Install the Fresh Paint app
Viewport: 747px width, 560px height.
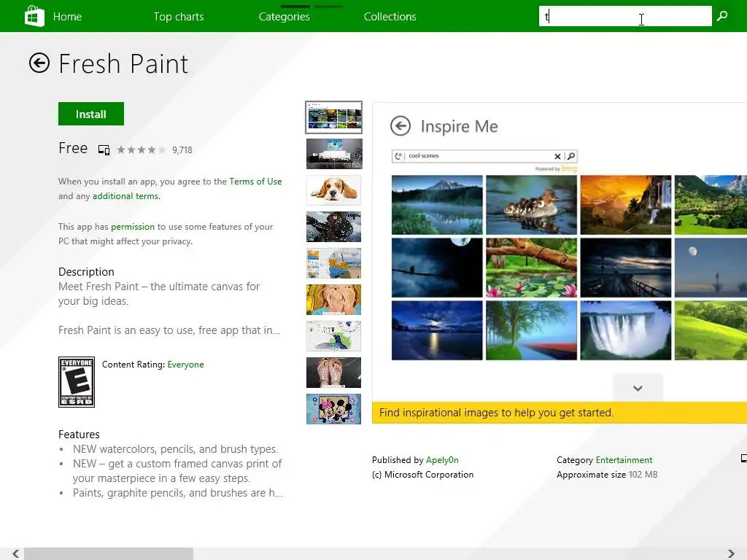click(91, 114)
